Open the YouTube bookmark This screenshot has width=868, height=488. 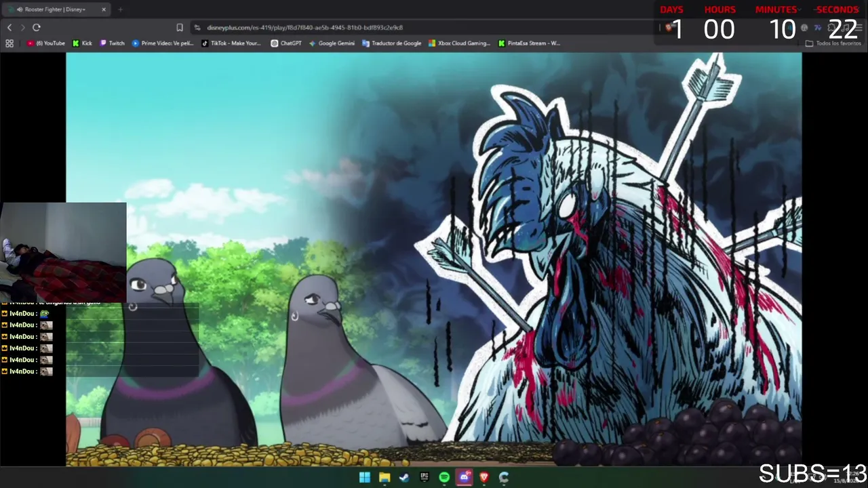(46, 43)
